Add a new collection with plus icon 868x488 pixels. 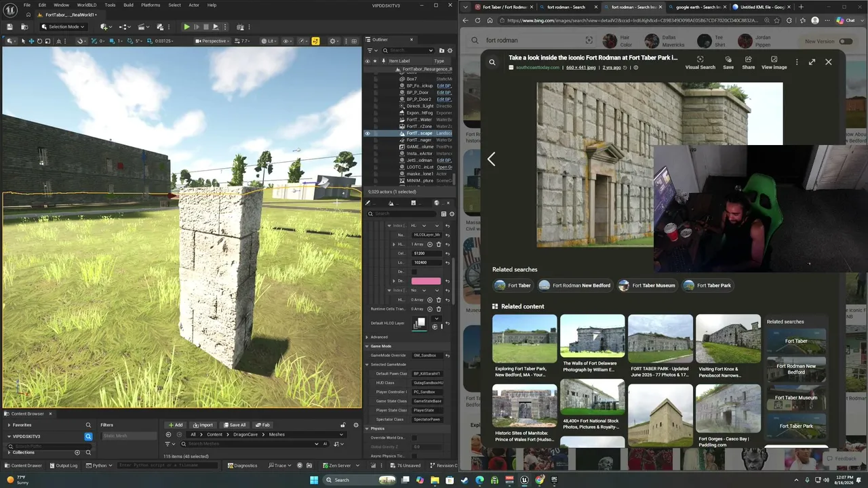point(77,452)
